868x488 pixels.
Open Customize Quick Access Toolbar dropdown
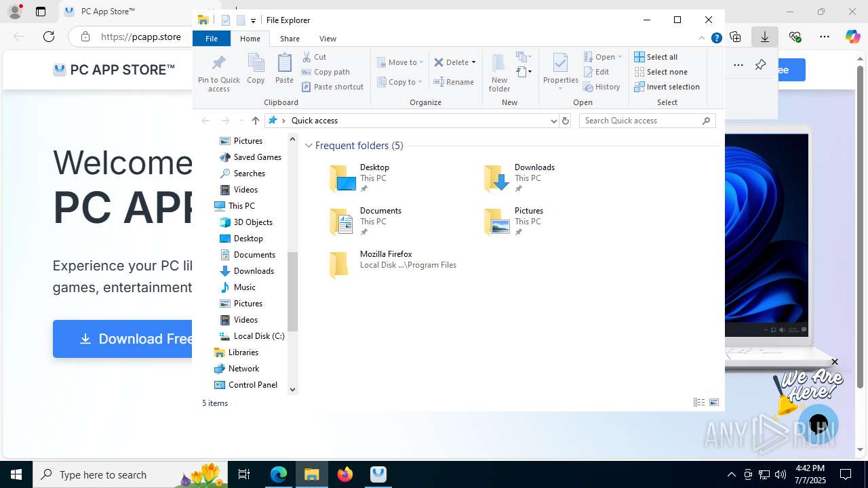pyautogui.click(x=253, y=20)
